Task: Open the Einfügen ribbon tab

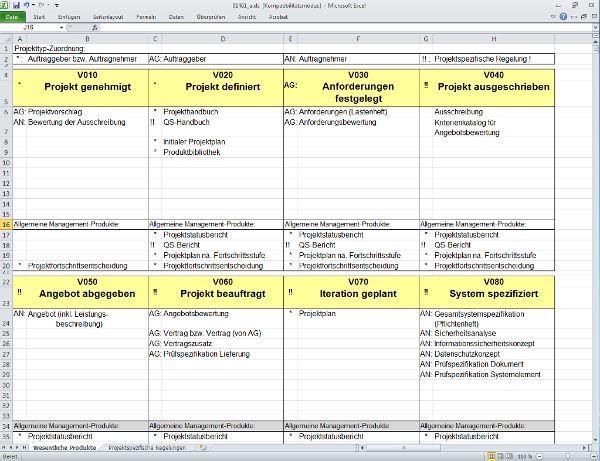Action: tap(69, 17)
